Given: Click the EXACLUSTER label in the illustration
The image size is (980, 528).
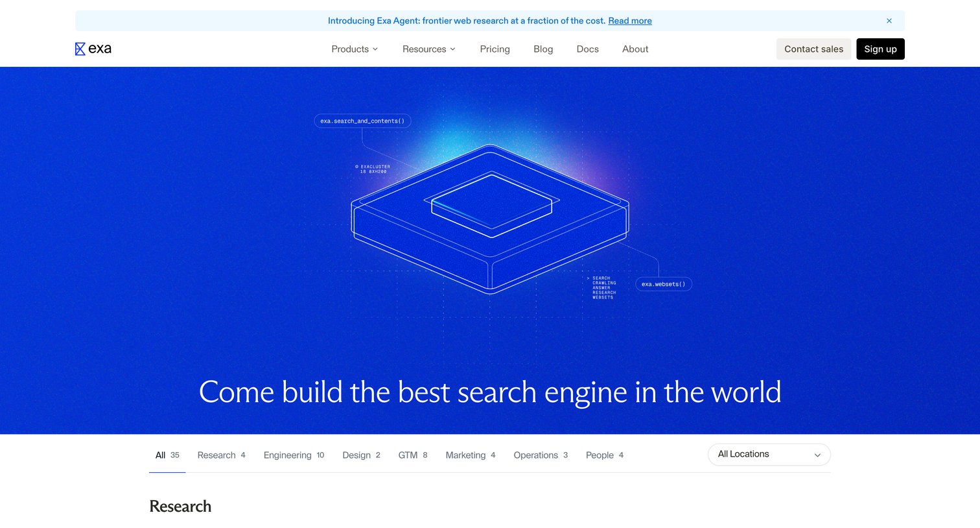Looking at the screenshot, I should (373, 169).
